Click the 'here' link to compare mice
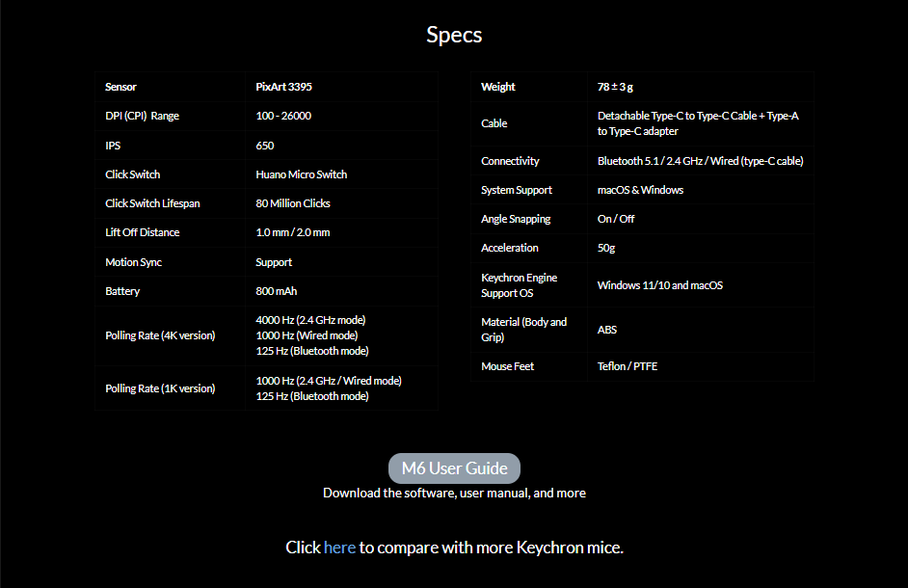 [339, 548]
